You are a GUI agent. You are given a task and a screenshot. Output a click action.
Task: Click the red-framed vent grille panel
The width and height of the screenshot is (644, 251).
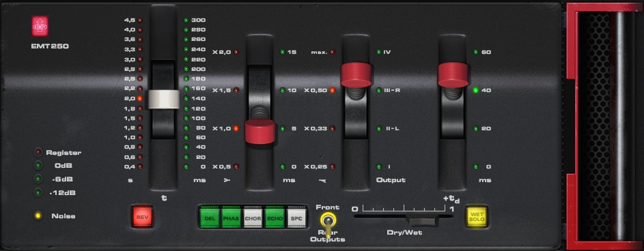(605, 126)
